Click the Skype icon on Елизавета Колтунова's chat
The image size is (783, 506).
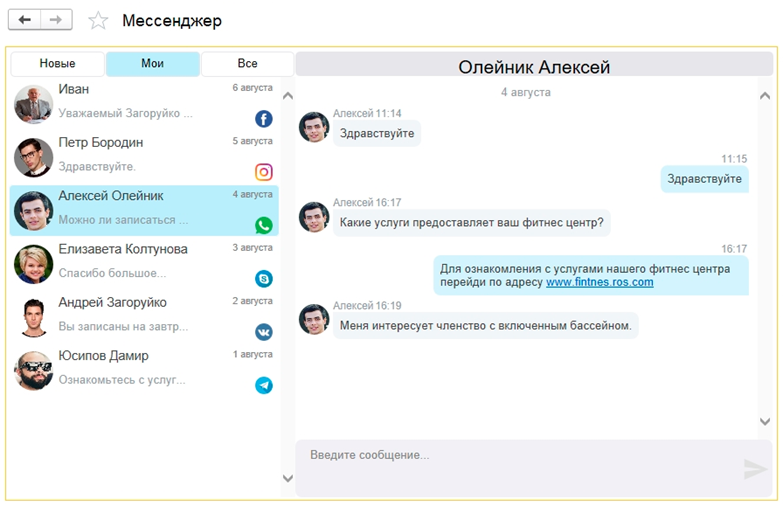click(264, 279)
